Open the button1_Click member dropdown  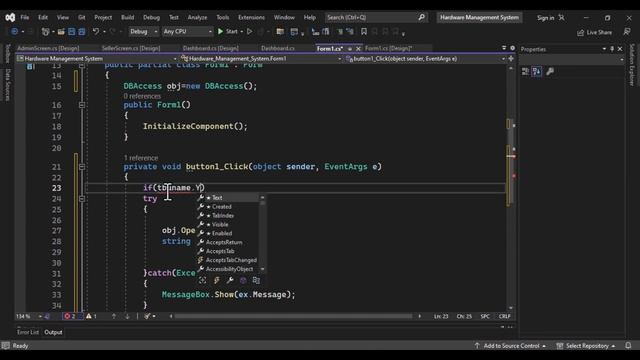tap(425, 59)
